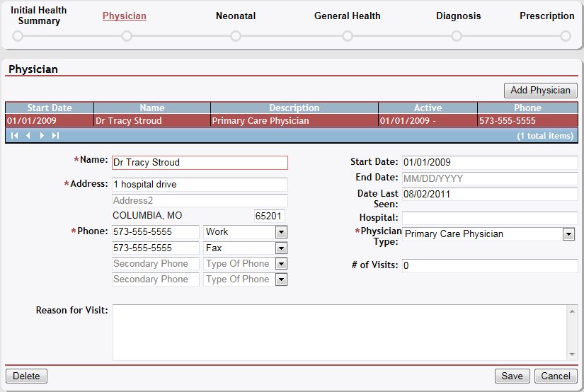The width and height of the screenshot is (584, 392).
Task: Open the Fax phone type dropdown
Action: pyautogui.click(x=281, y=248)
